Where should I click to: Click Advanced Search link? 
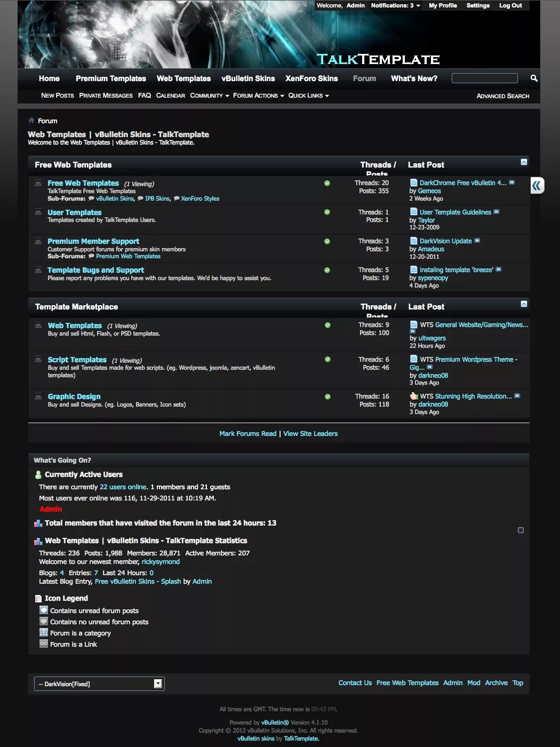[503, 96]
